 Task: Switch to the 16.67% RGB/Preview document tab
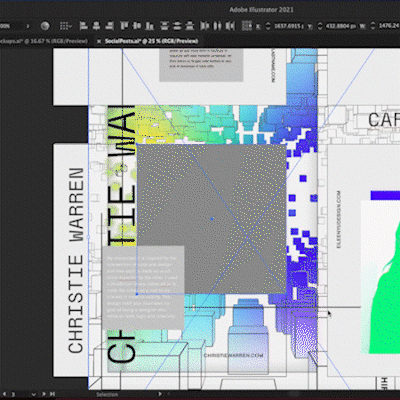(44, 41)
